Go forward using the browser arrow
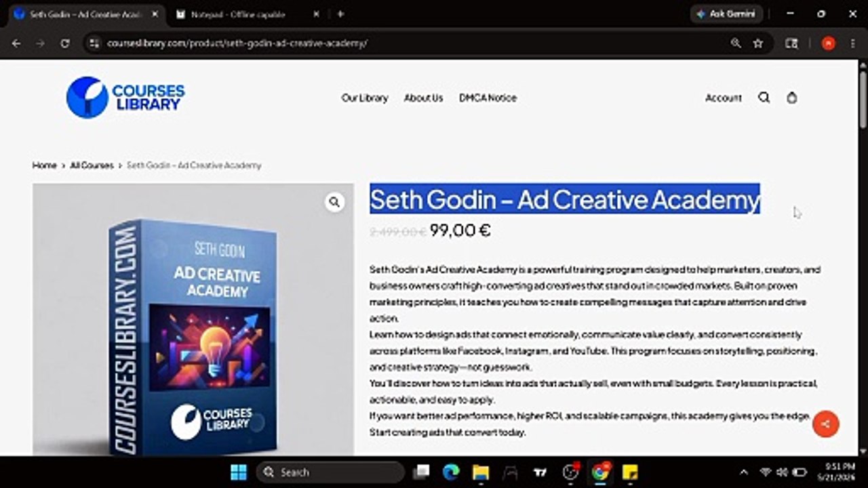Image resolution: width=868 pixels, height=488 pixels. pos(40,43)
